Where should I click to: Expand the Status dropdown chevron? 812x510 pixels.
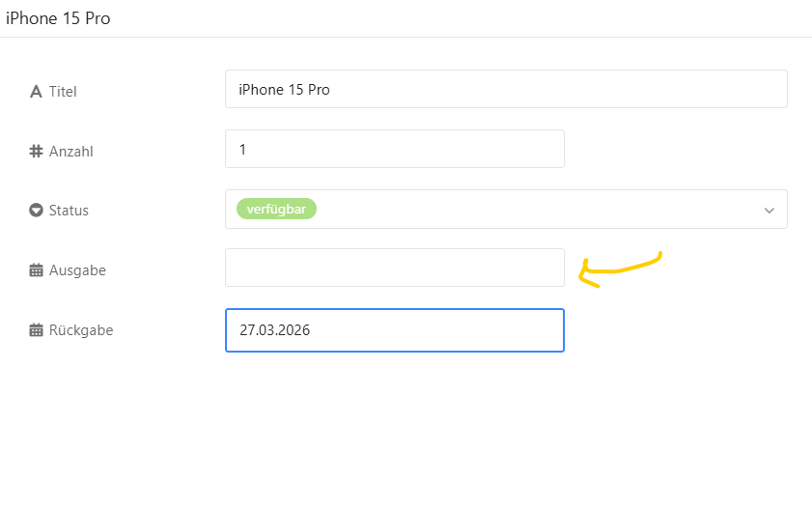[770, 211]
